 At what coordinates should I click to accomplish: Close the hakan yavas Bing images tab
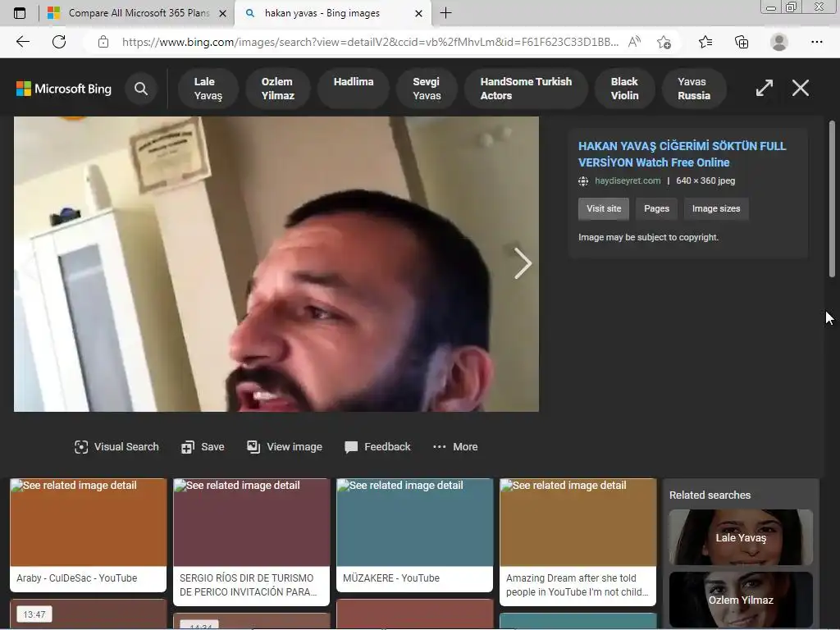point(419,13)
